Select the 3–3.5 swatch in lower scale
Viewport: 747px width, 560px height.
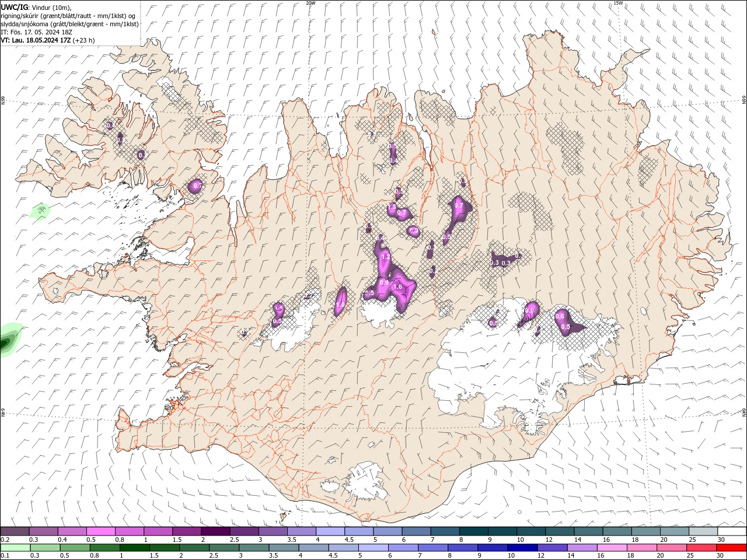(x=253, y=548)
